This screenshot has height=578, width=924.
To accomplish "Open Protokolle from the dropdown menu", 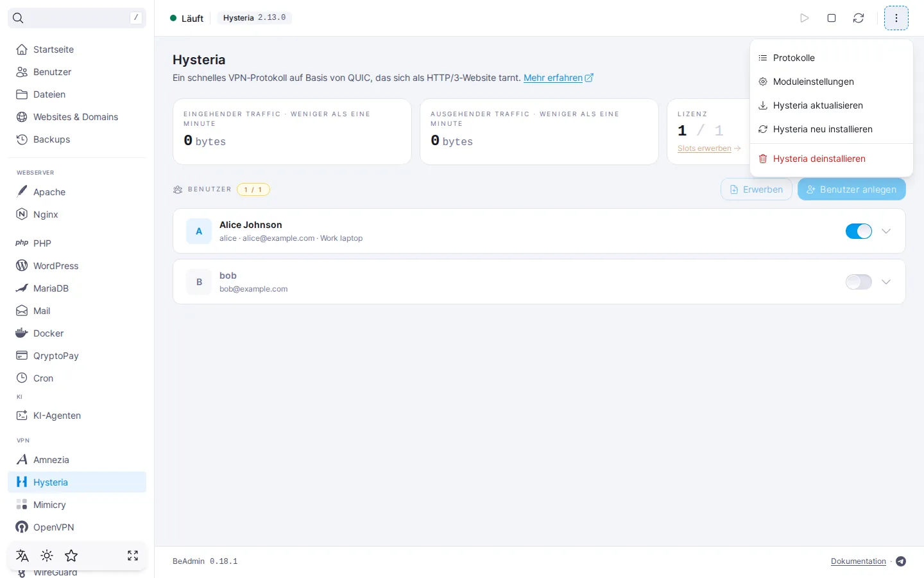I will pyautogui.click(x=832, y=58).
